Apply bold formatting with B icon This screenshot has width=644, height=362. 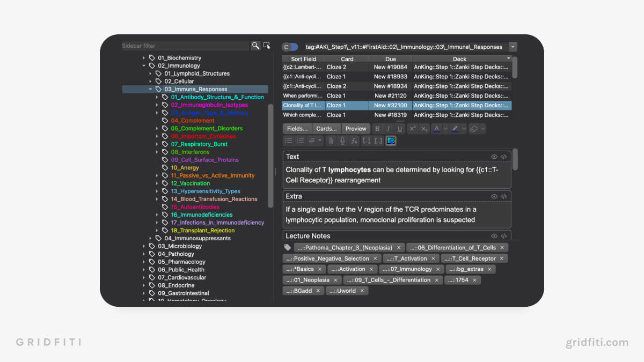[377, 129]
